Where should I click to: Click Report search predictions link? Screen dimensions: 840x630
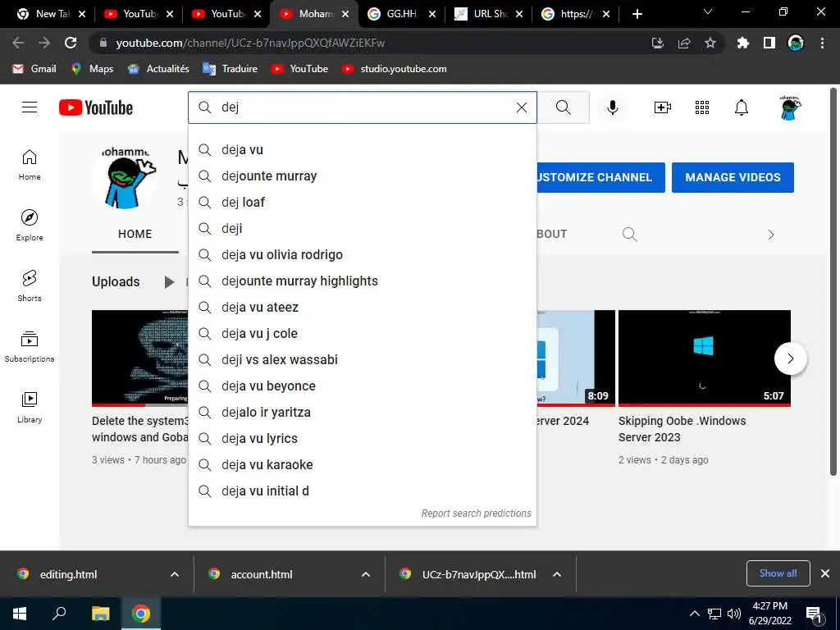(477, 514)
